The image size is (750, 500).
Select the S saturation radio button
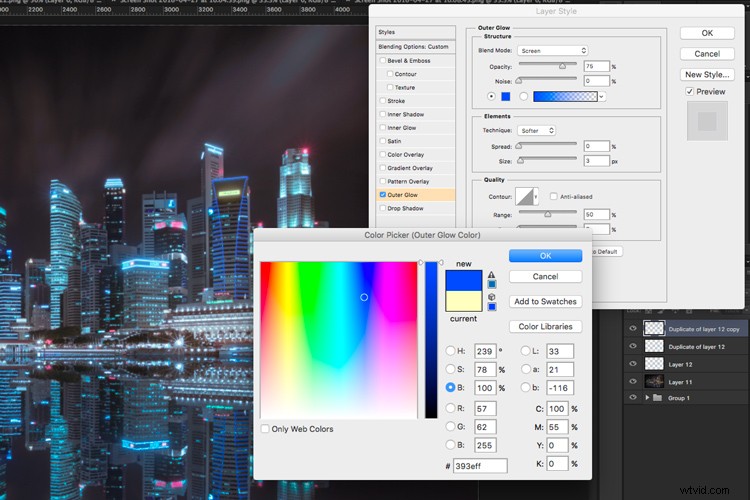450,369
